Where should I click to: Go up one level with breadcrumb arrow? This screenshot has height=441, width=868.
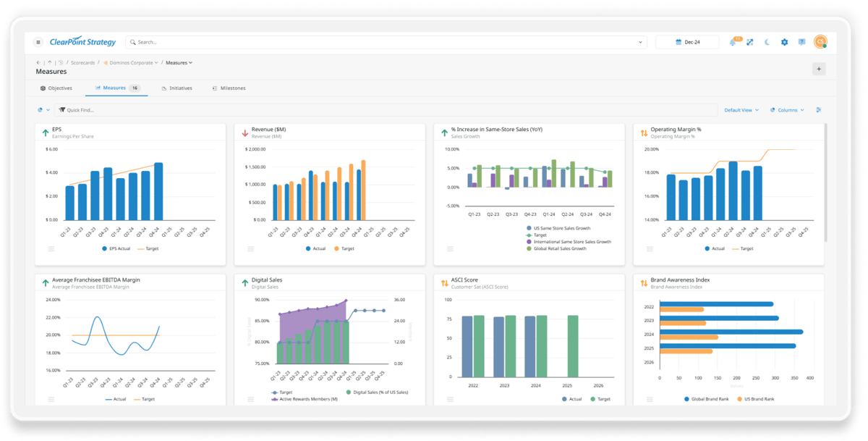(50, 63)
